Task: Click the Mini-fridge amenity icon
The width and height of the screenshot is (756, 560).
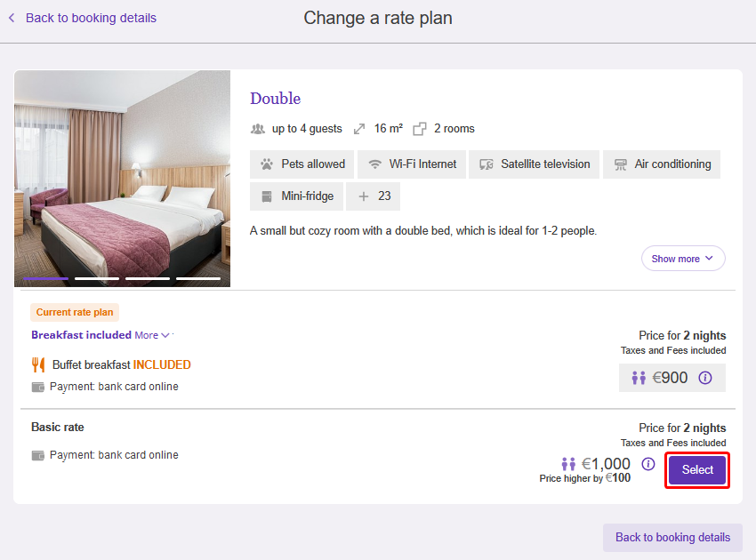Action: 267,196
